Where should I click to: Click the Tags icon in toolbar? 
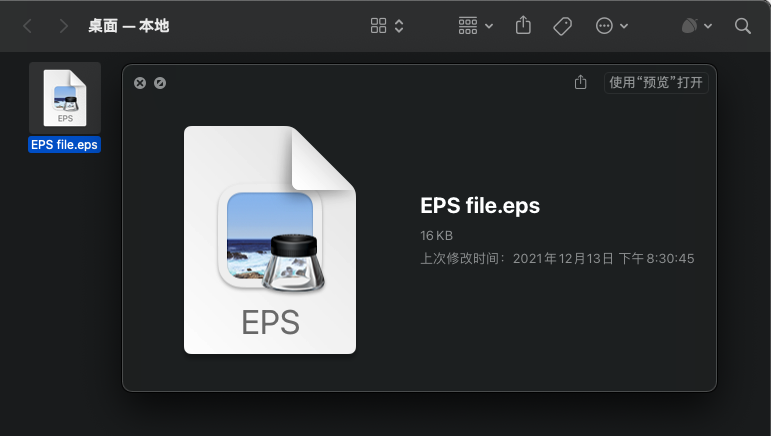point(563,26)
